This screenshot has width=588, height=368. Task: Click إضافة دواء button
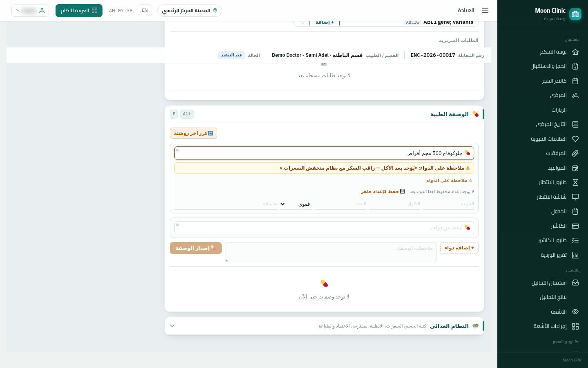(x=459, y=248)
